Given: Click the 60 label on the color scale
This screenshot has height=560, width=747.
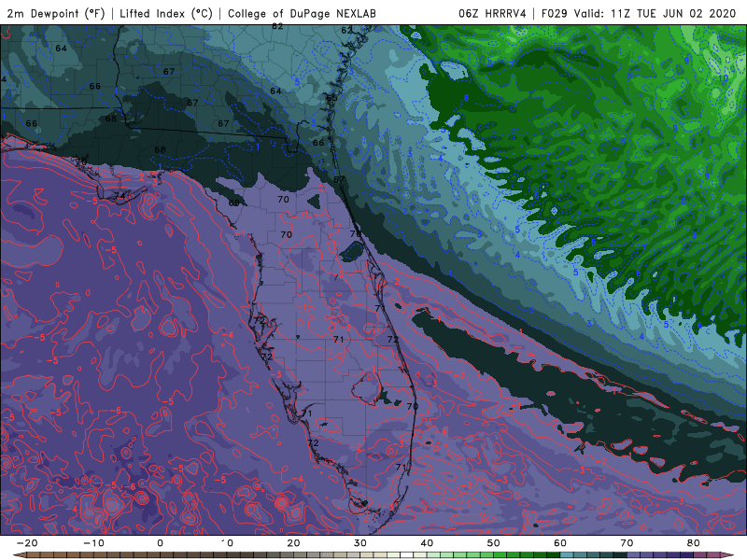Looking at the screenshot, I should [560, 543].
